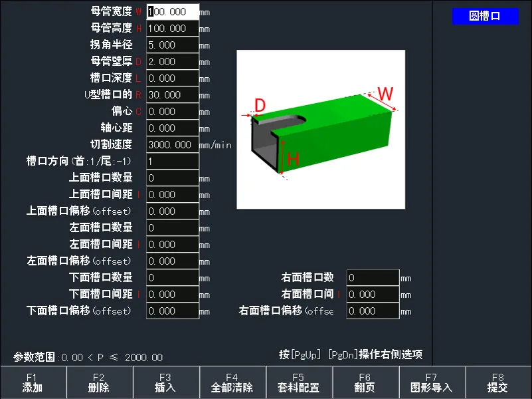Image resolution: width=532 pixels, height=399 pixels.
Task: Open F7 图形导入
Action: [x=432, y=382]
